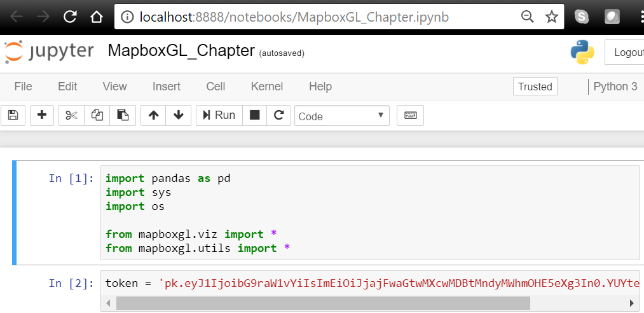Click the browser back arrow

coord(16,17)
